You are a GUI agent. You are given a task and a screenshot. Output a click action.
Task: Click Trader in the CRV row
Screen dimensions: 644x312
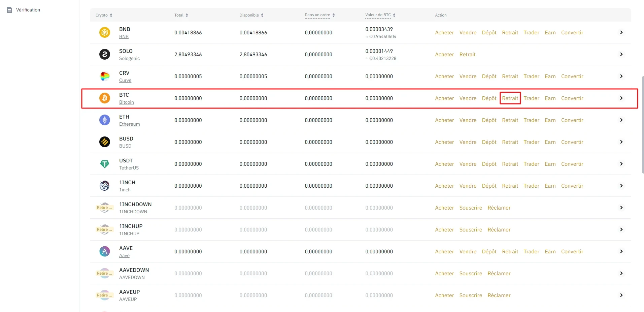531,76
